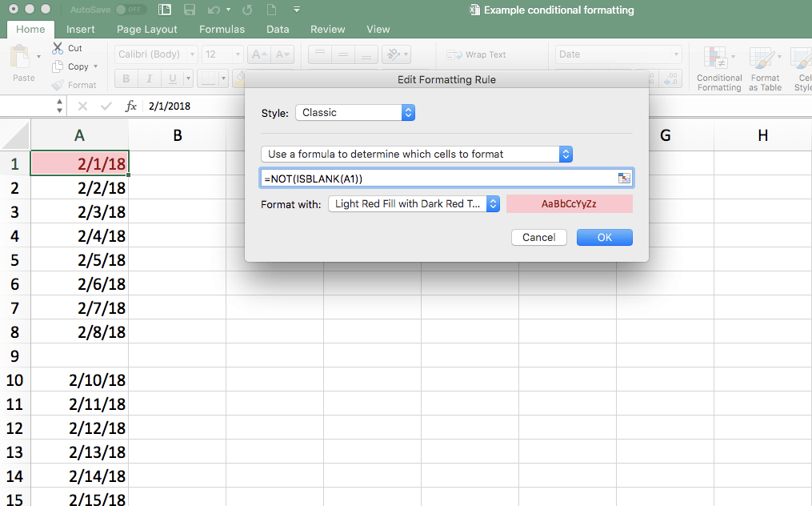Toggle Bold formatting
The width and height of the screenshot is (812, 506).
tap(126, 78)
